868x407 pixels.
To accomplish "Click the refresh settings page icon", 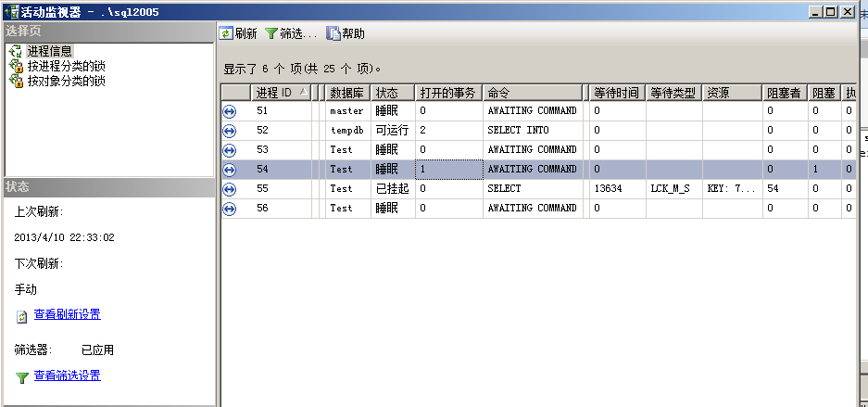I will (x=21, y=316).
